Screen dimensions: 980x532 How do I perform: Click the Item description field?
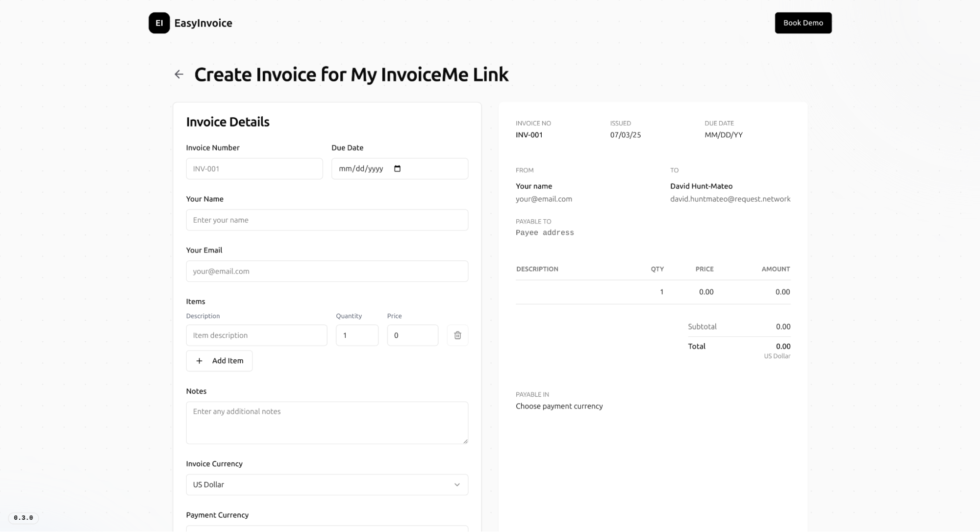[x=256, y=335]
